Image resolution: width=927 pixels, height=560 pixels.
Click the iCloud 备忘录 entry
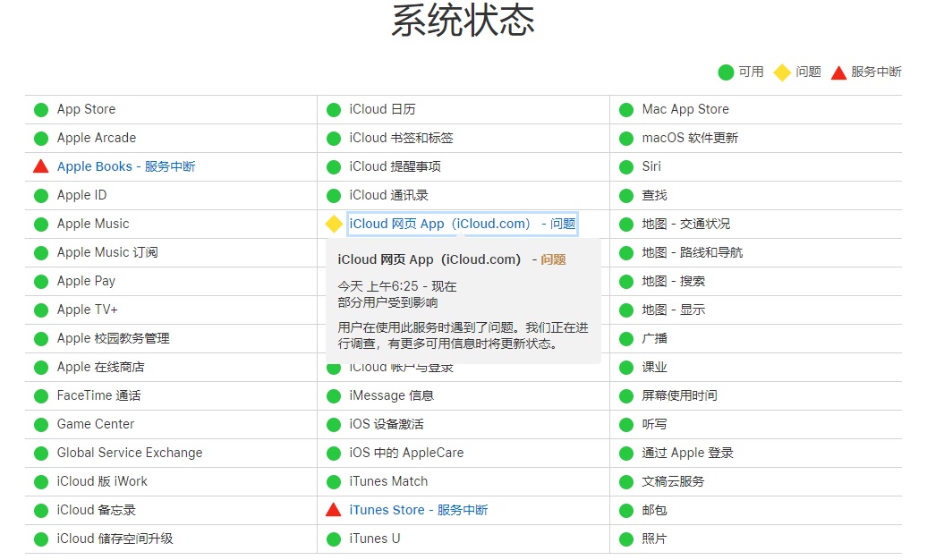97,510
